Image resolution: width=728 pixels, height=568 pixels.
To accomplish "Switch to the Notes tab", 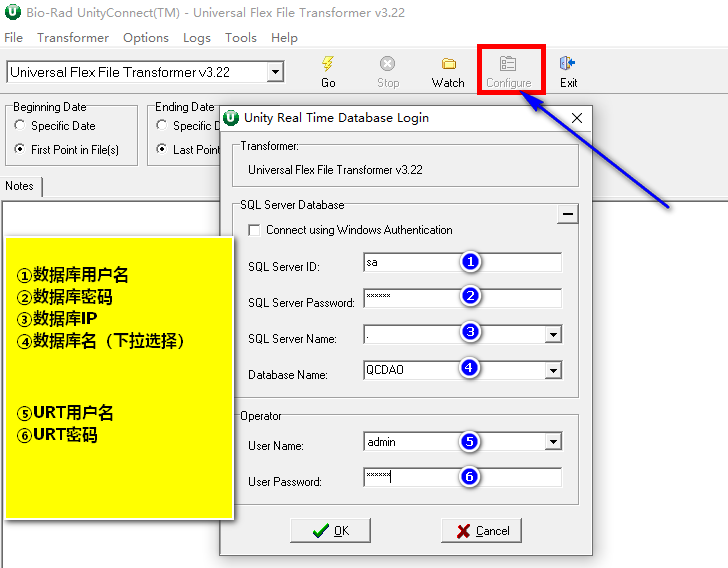I will coord(20,186).
